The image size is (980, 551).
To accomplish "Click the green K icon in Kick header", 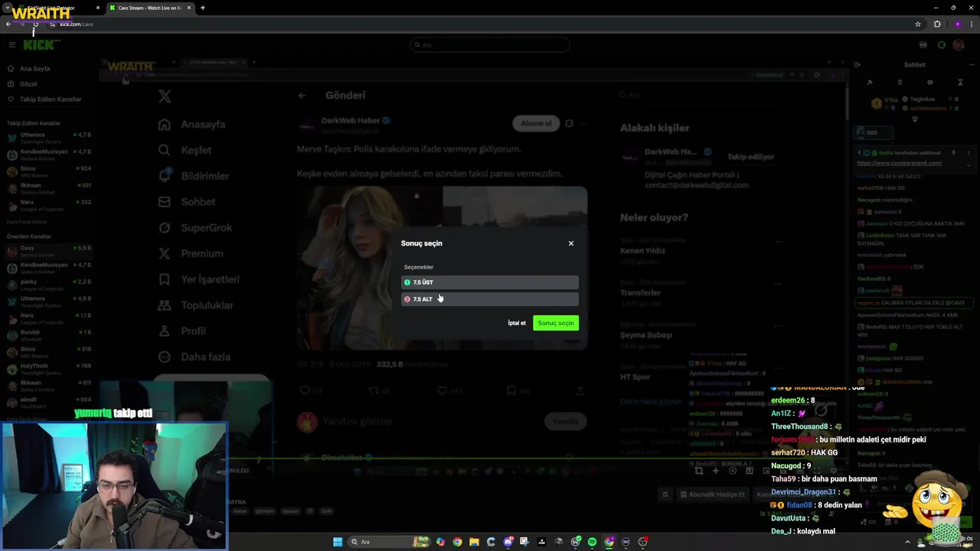I will pyautogui.click(x=942, y=45).
